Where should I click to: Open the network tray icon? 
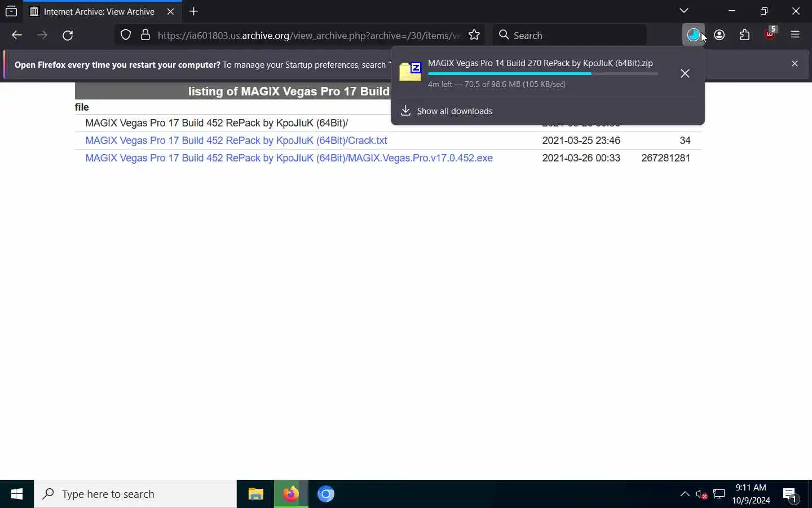coord(719,494)
